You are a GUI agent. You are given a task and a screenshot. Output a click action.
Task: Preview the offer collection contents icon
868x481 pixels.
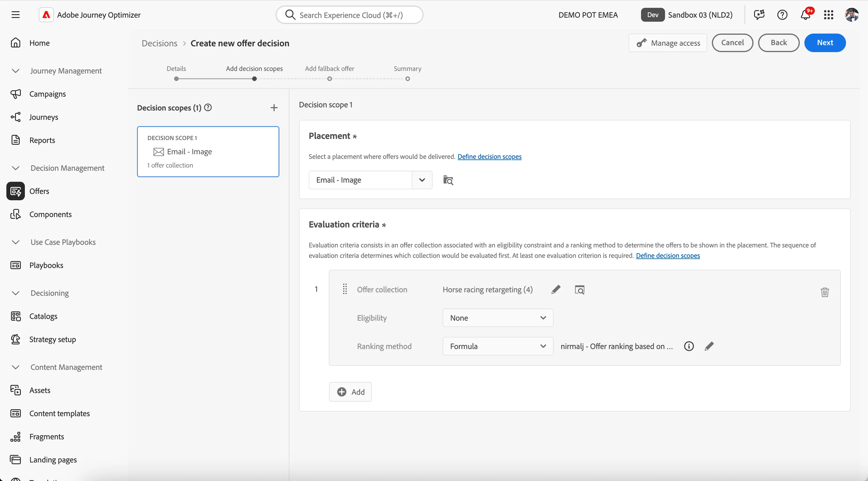tap(579, 290)
